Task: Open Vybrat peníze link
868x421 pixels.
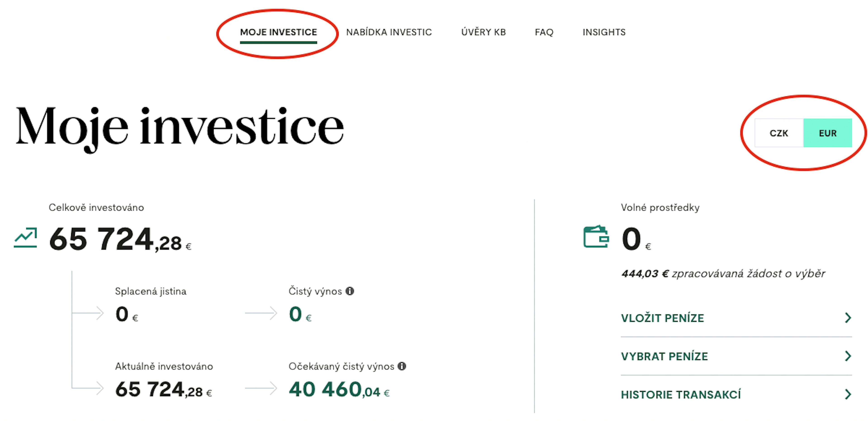Action: [x=736, y=356]
